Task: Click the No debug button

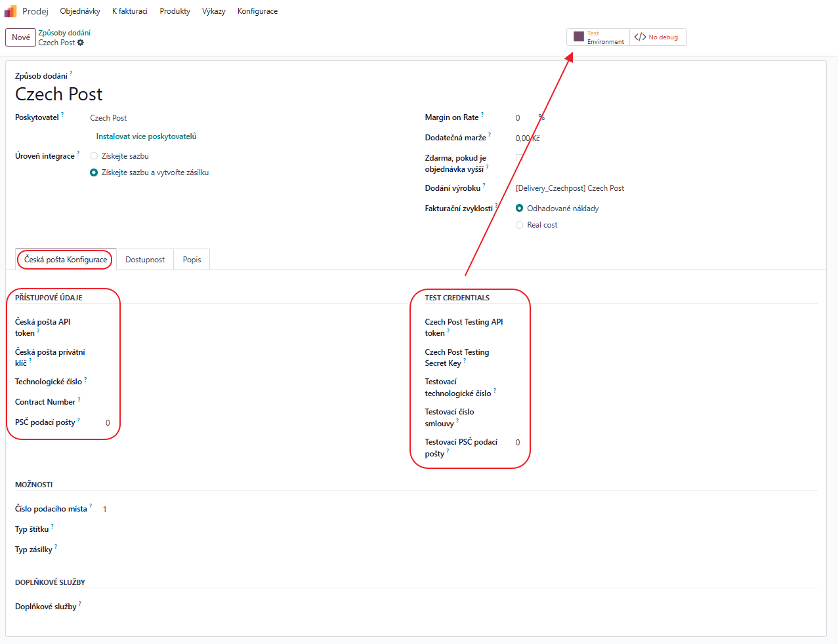Action: pyautogui.click(x=658, y=37)
